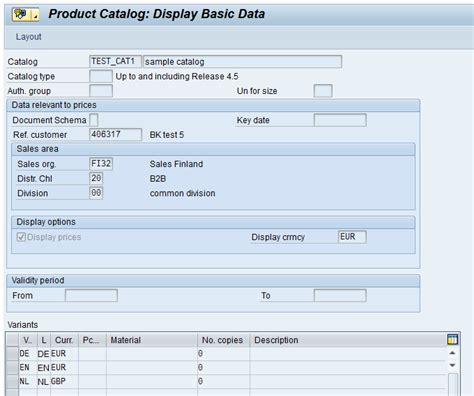The height and width of the screenshot is (396, 474).
Task: Click the Display crrncy field EUR
Action: tap(352, 237)
